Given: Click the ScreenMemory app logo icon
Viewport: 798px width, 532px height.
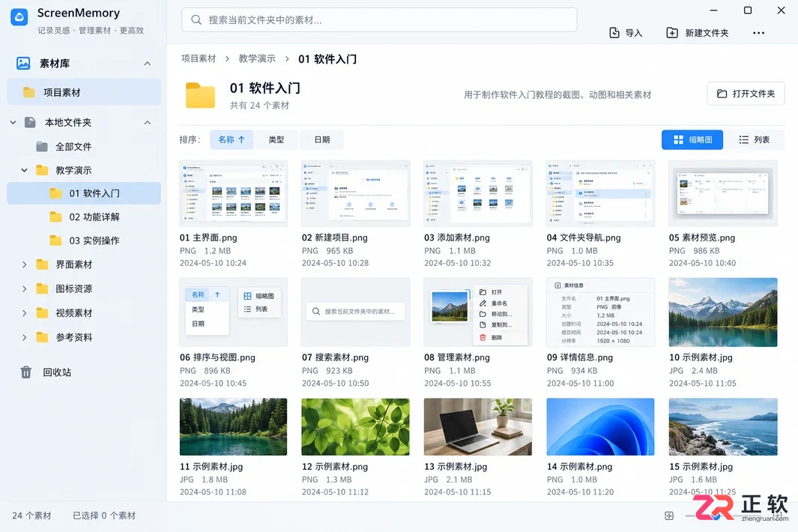Looking at the screenshot, I should (x=19, y=16).
